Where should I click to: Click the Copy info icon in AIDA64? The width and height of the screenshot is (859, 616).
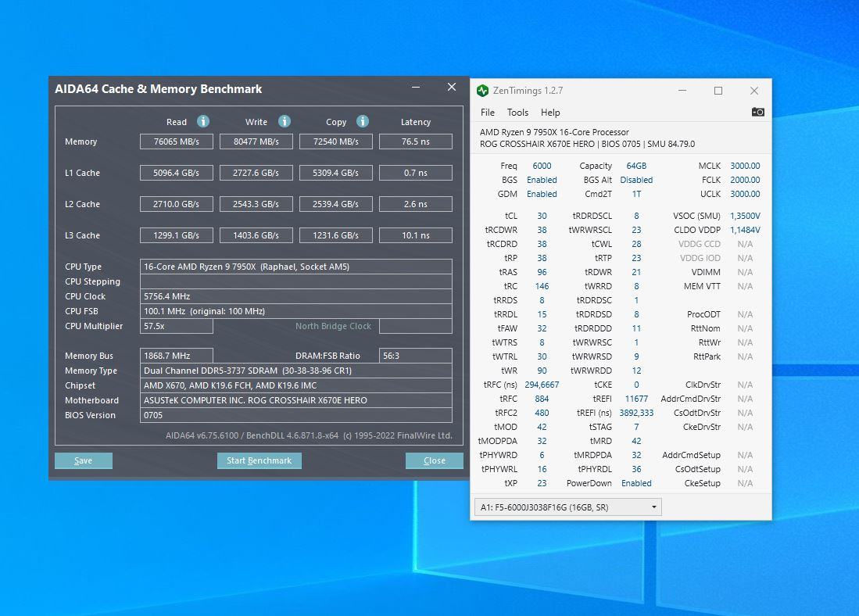(363, 121)
